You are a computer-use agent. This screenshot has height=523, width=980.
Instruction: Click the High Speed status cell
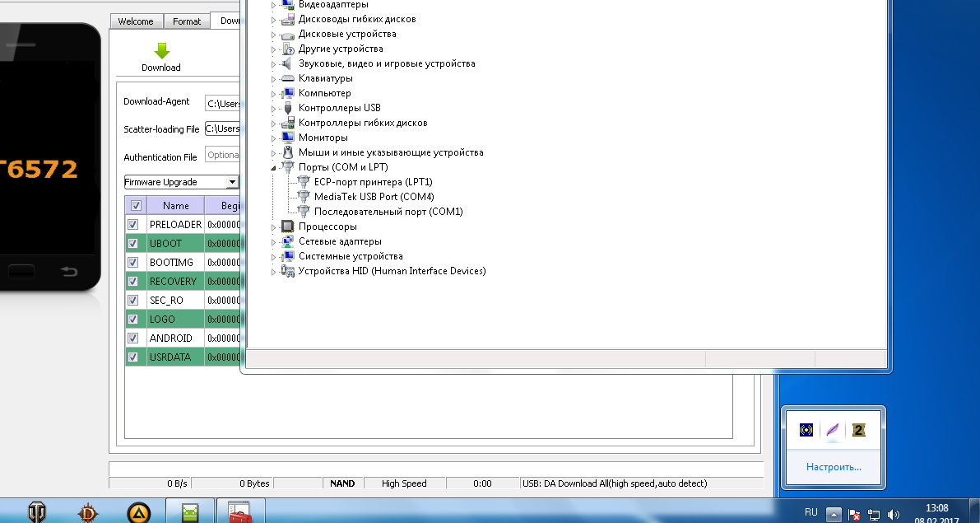[x=404, y=483]
